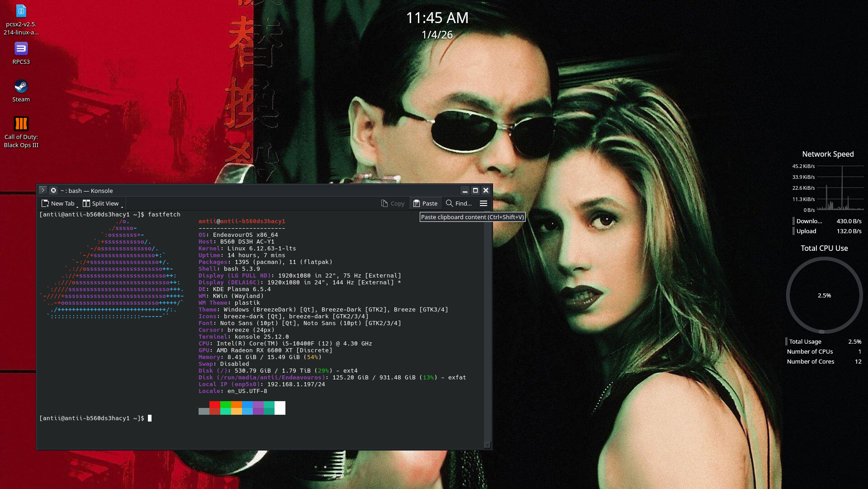Minimize the Konsole window
Viewport: 868px width, 489px height.
pyautogui.click(x=465, y=190)
